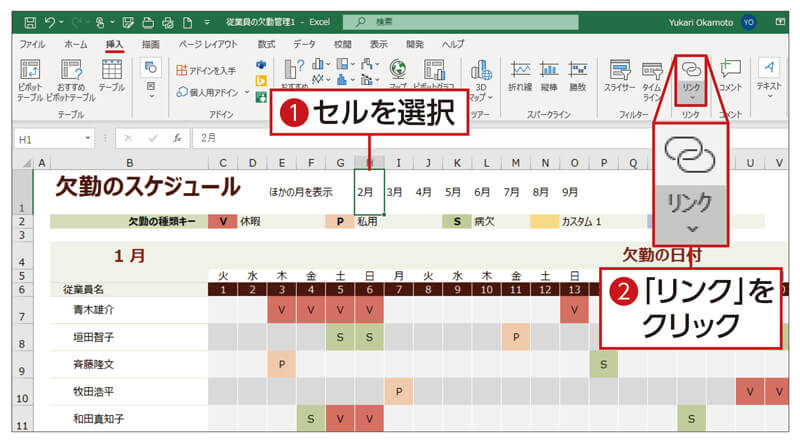Select row 7 header
The width and height of the screenshot is (800, 444).
click(21, 311)
